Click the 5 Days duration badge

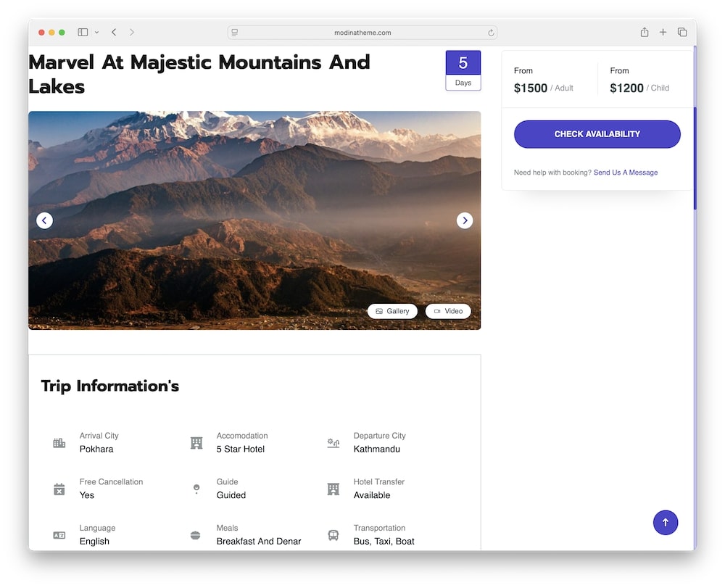click(463, 70)
